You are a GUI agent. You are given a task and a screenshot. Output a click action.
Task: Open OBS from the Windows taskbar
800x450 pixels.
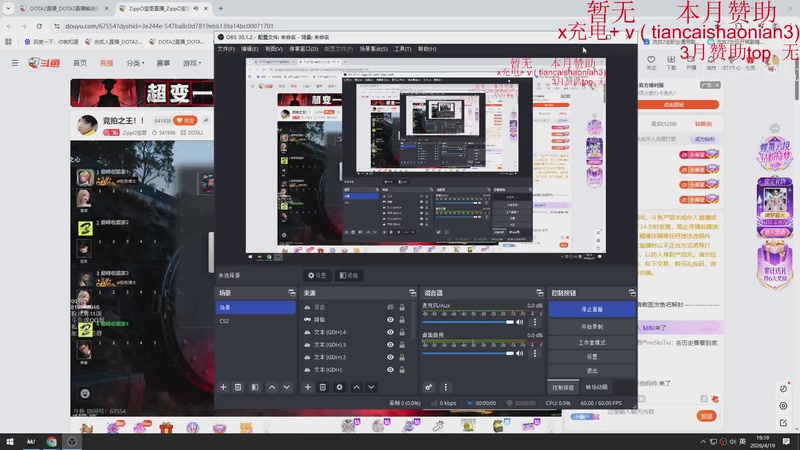click(72, 442)
